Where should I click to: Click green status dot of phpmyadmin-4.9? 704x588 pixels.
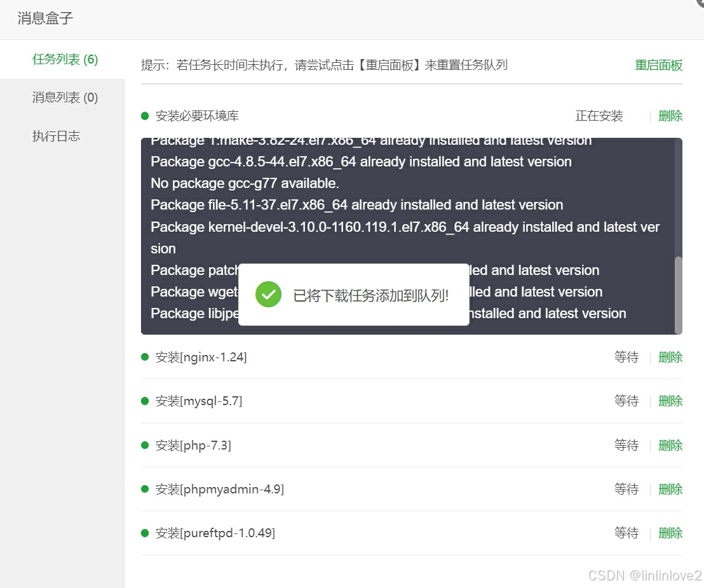tap(145, 489)
